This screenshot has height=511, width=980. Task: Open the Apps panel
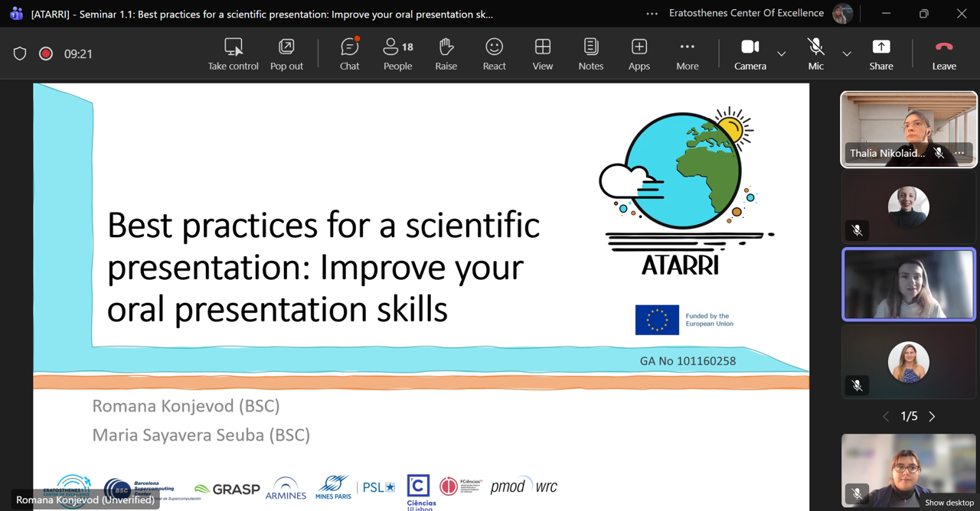tap(639, 54)
